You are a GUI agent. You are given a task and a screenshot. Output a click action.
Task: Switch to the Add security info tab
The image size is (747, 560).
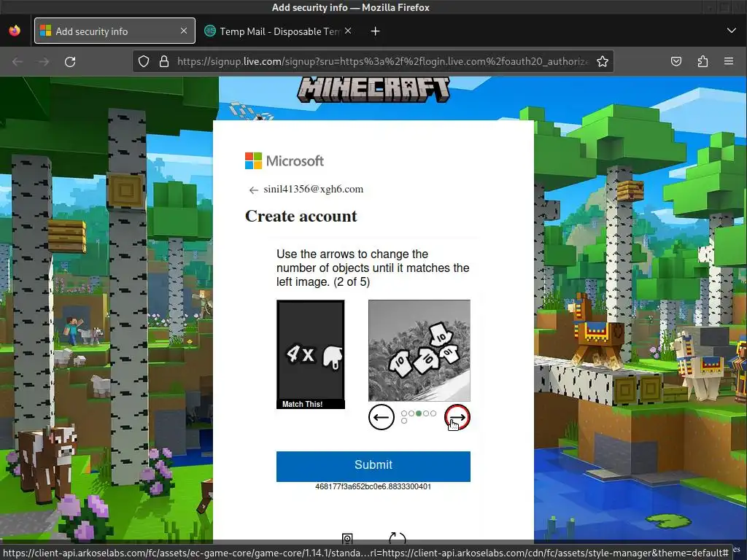115,31
